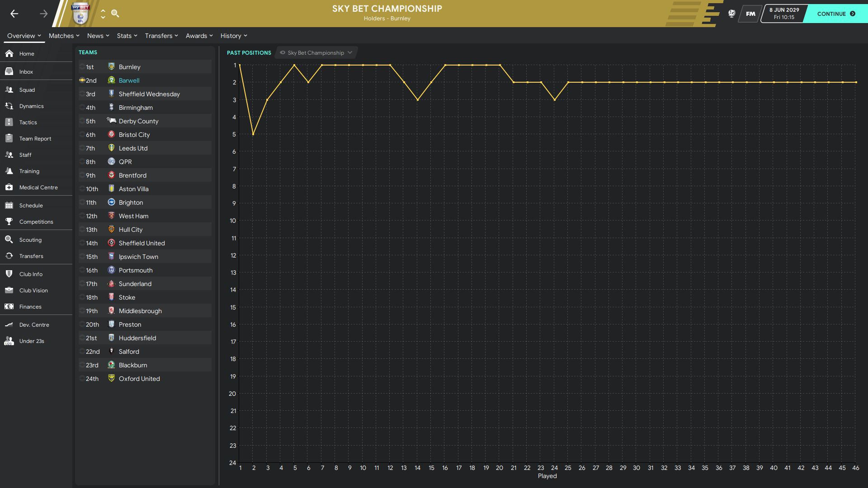Toggle graph line for 2nd Barwell
Viewport: 868px width, 488px height.
[82, 80]
